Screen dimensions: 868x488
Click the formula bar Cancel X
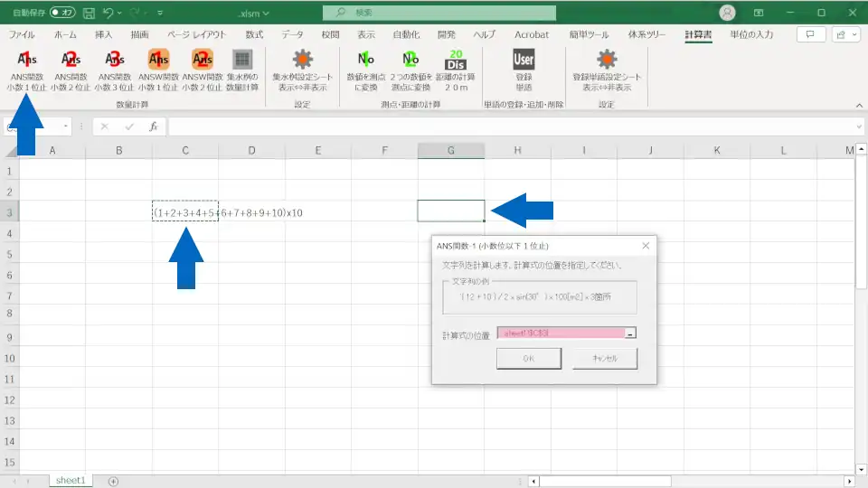104,127
